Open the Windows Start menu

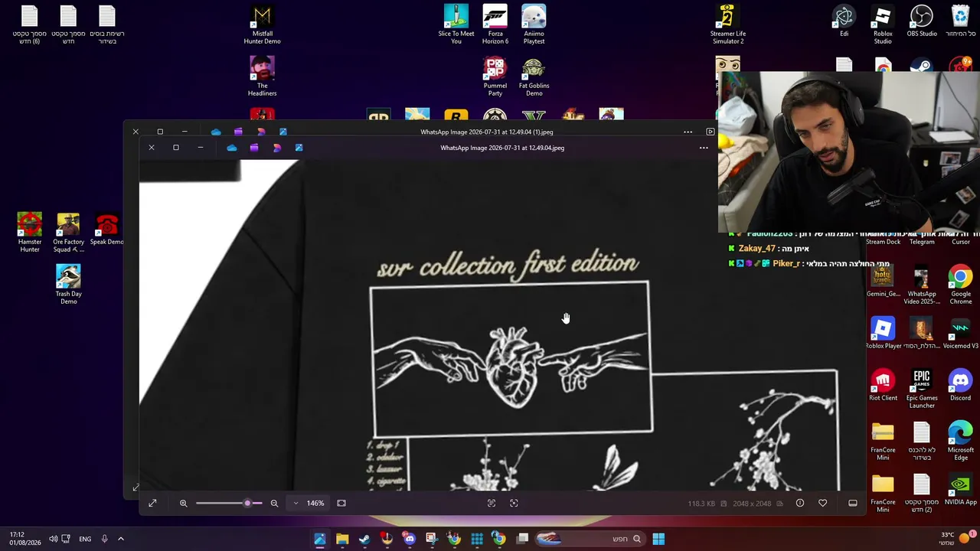click(x=658, y=539)
